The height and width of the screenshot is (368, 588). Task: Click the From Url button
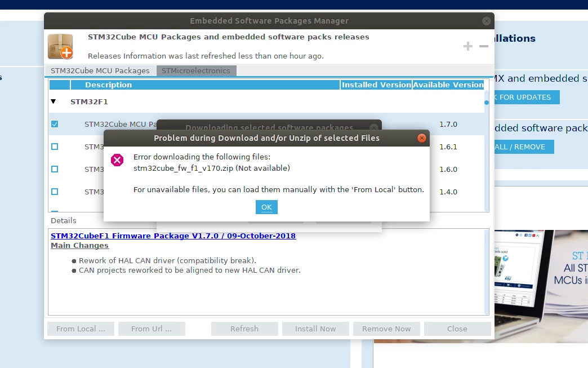click(x=152, y=329)
